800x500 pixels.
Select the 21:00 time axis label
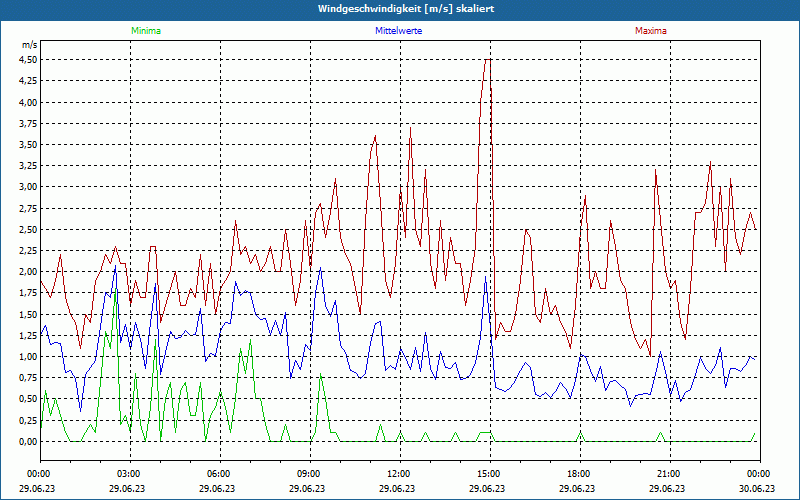669,474
